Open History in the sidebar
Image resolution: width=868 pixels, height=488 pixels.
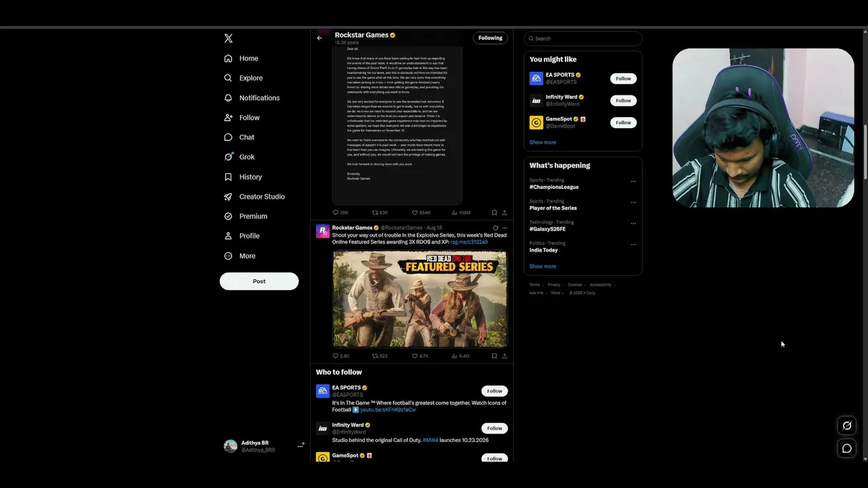coord(243,177)
